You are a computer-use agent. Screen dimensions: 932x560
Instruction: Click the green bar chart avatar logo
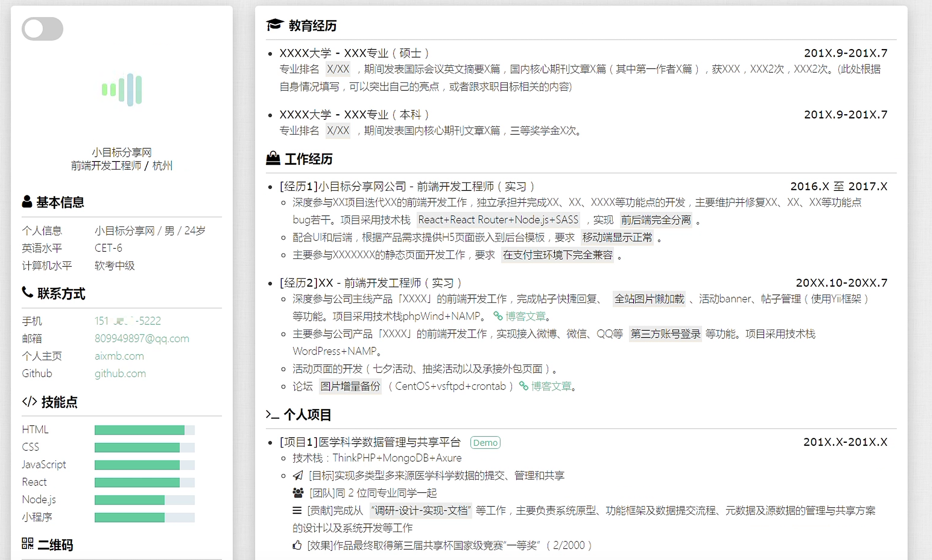click(122, 89)
